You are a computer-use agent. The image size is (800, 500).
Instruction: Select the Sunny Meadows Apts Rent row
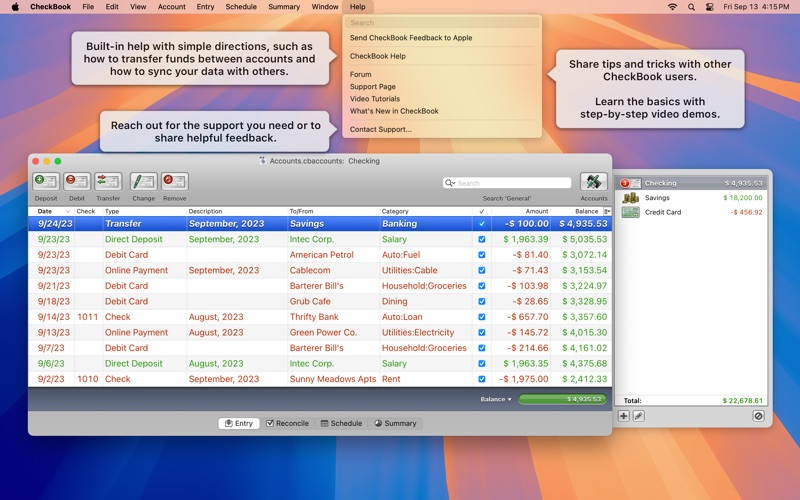tap(320, 379)
